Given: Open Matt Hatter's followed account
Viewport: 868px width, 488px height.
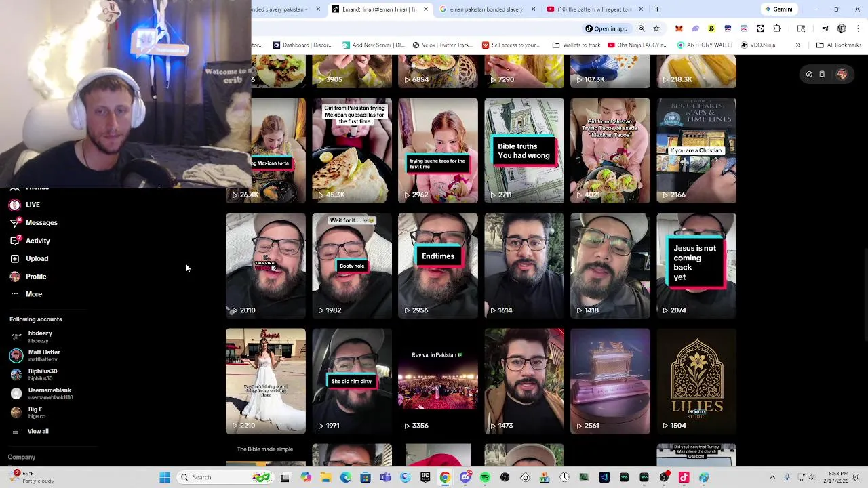Looking at the screenshot, I should coord(35,355).
